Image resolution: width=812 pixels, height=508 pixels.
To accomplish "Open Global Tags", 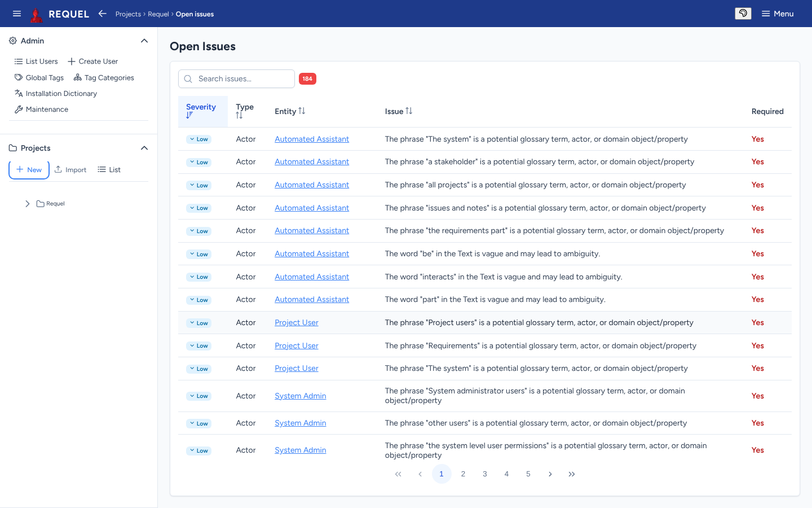I will point(39,77).
